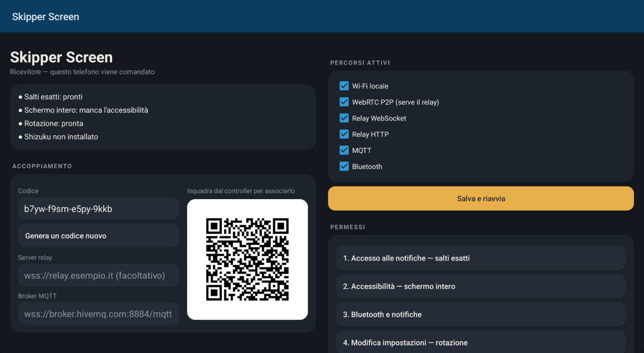The height and width of the screenshot is (353, 644).
Task: Click the Server relay label
Action: click(35, 258)
